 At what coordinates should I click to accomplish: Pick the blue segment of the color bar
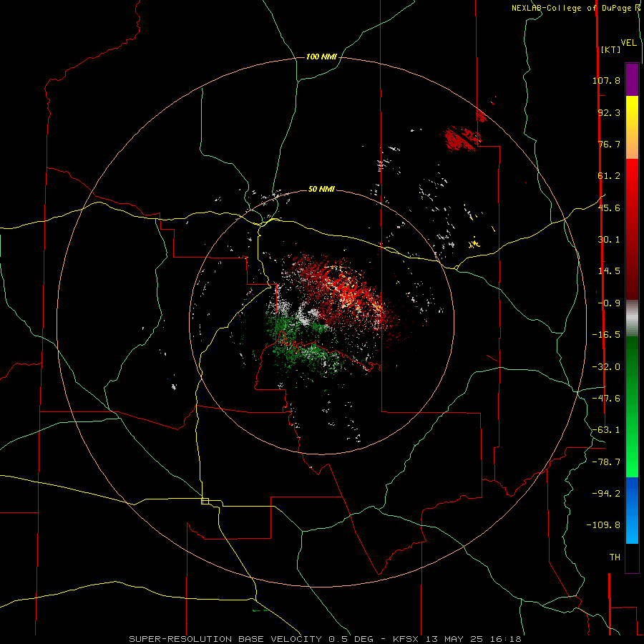[632, 510]
